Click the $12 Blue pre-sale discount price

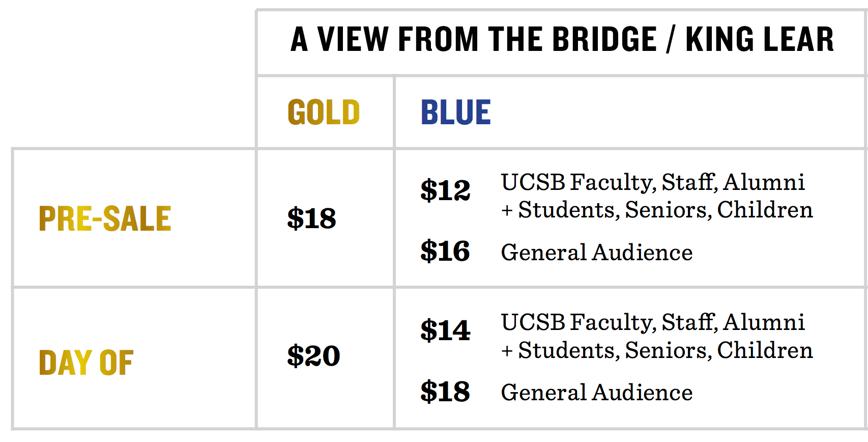click(445, 190)
